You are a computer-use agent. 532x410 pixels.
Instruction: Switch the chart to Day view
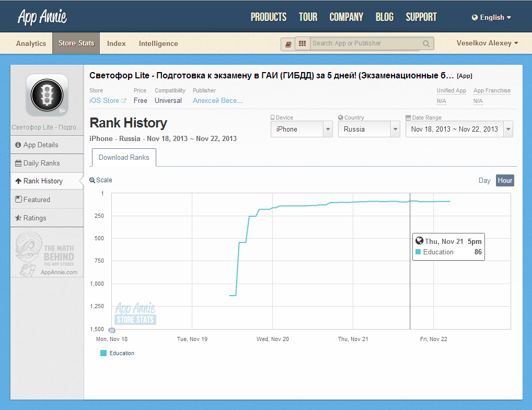pyautogui.click(x=484, y=180)
